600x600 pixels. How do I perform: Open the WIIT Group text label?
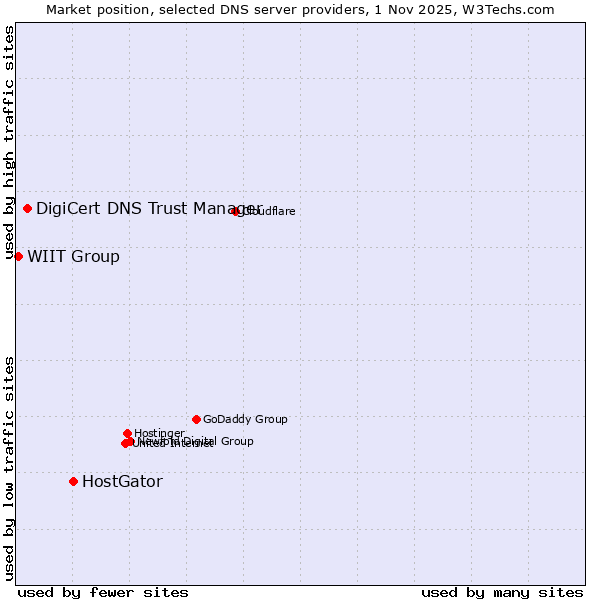pyautogui.click(x=73, y=257)
